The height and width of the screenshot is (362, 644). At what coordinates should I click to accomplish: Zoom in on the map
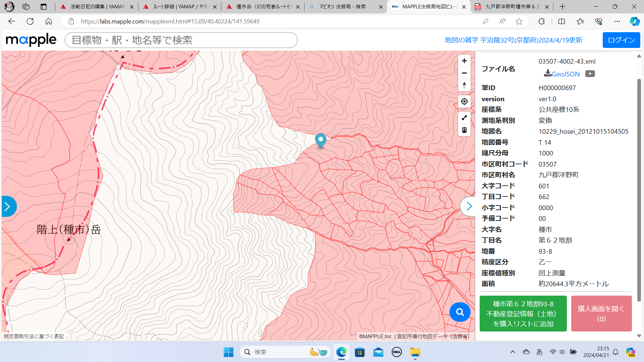[464, 61]
